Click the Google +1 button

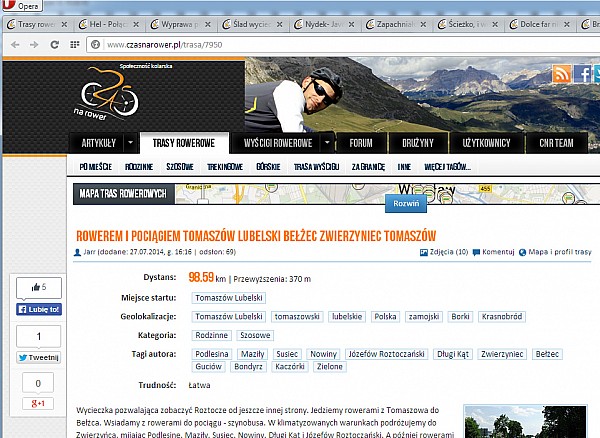[38, 403]
